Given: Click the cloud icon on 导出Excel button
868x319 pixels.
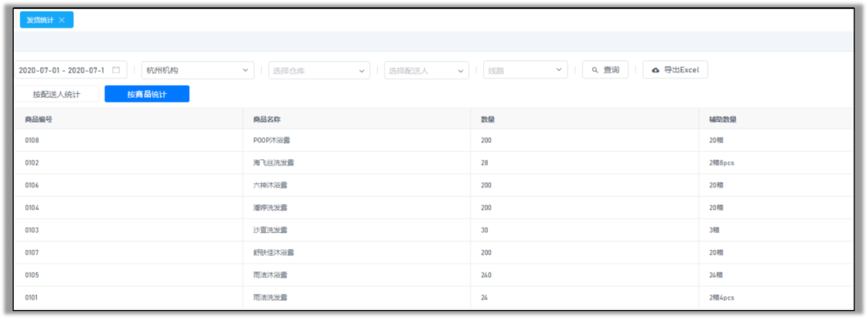Looking at the screenshot, I should [656, 71].
